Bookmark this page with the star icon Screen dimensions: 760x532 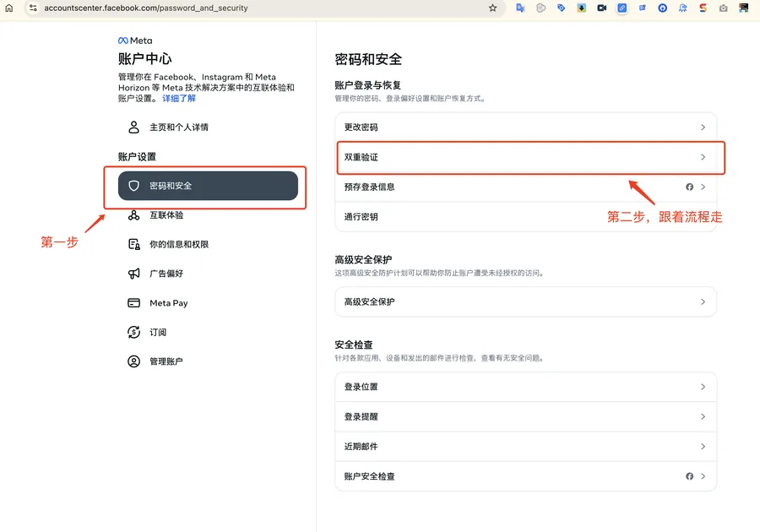pyautogui.click(x=492, y=8)
